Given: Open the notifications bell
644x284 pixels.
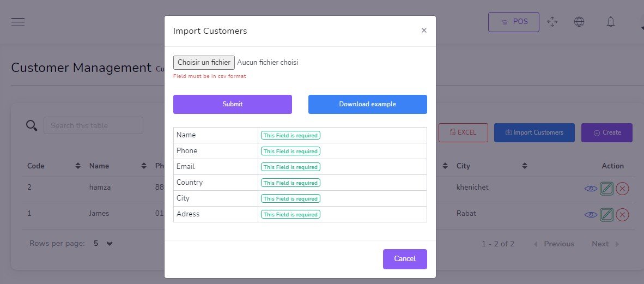Looking at the screenshot, I should (611, 22).
